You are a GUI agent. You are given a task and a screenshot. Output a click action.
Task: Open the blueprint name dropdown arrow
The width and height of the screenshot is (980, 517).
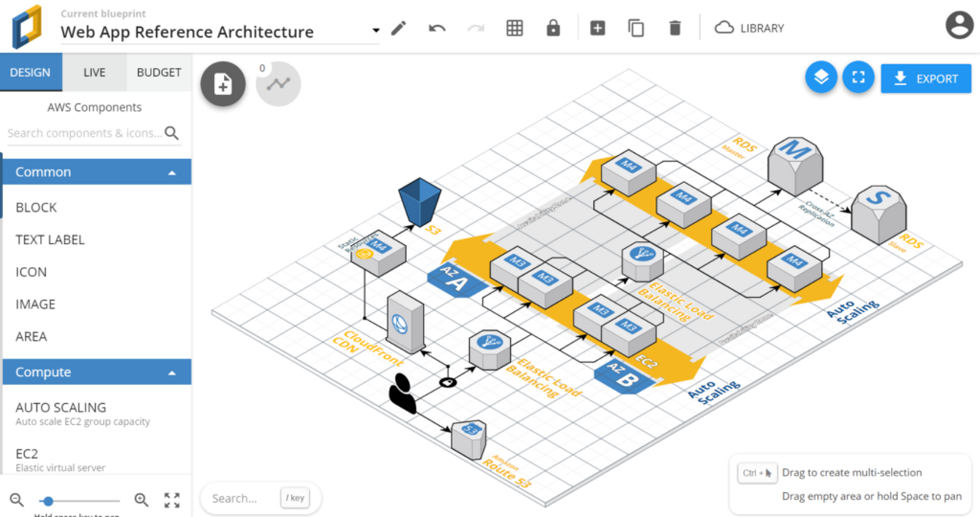(x=375, y=31)
